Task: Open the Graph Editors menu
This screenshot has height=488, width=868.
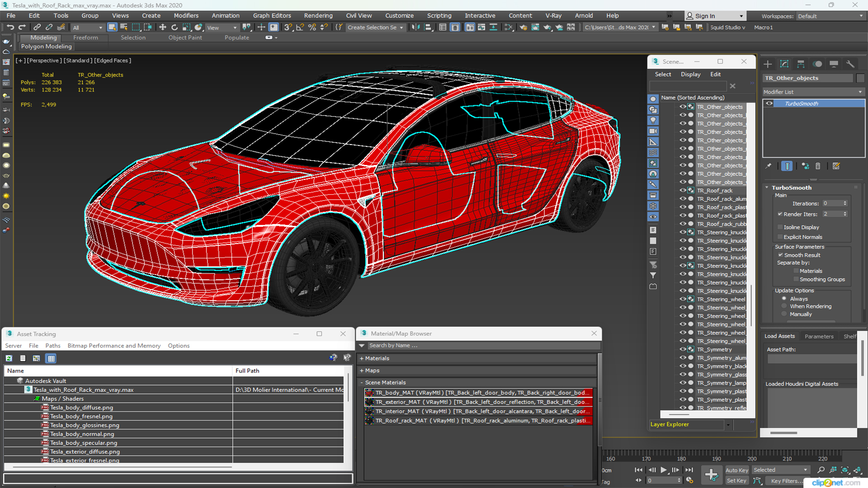Action: (272, 15)
